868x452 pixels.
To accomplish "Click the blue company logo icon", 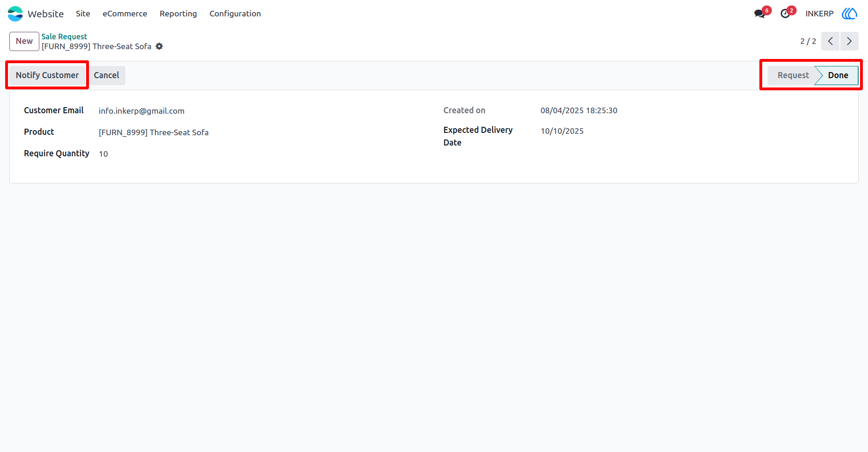I will tap(850, 14).
